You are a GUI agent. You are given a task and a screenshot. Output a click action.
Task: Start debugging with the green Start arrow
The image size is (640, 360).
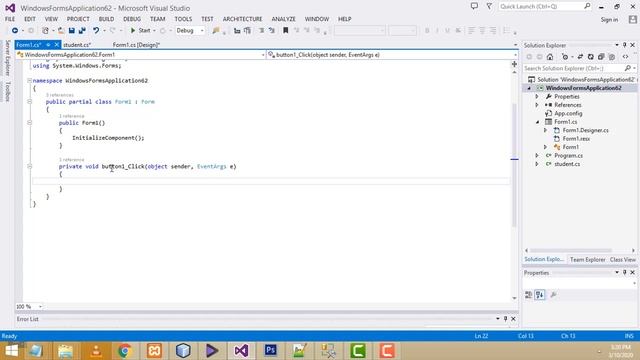[x=133, y=31]
